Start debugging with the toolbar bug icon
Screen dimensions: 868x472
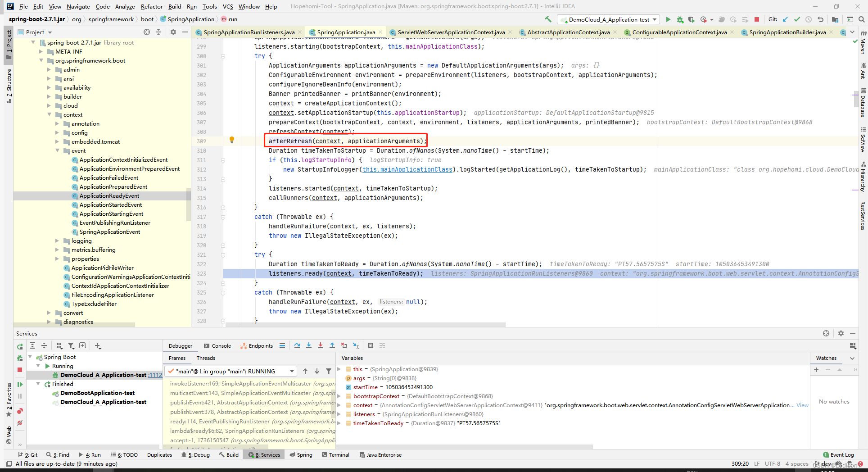tap(680, 19)
